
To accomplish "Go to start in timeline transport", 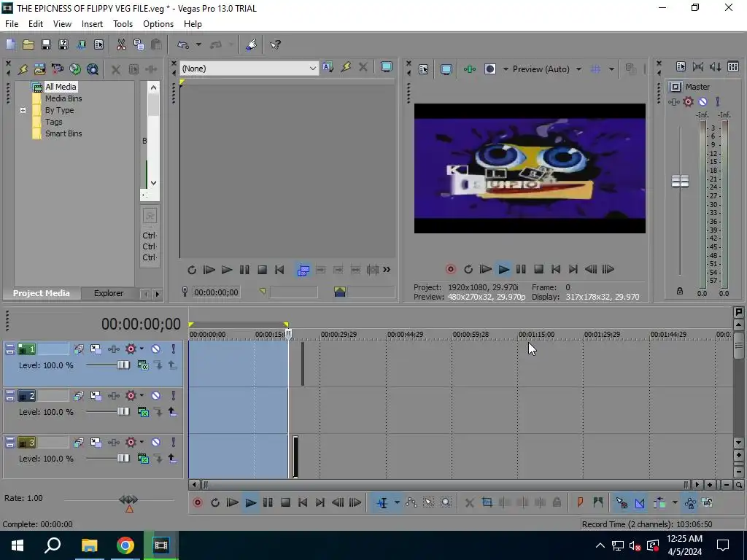I will point(303,502).
